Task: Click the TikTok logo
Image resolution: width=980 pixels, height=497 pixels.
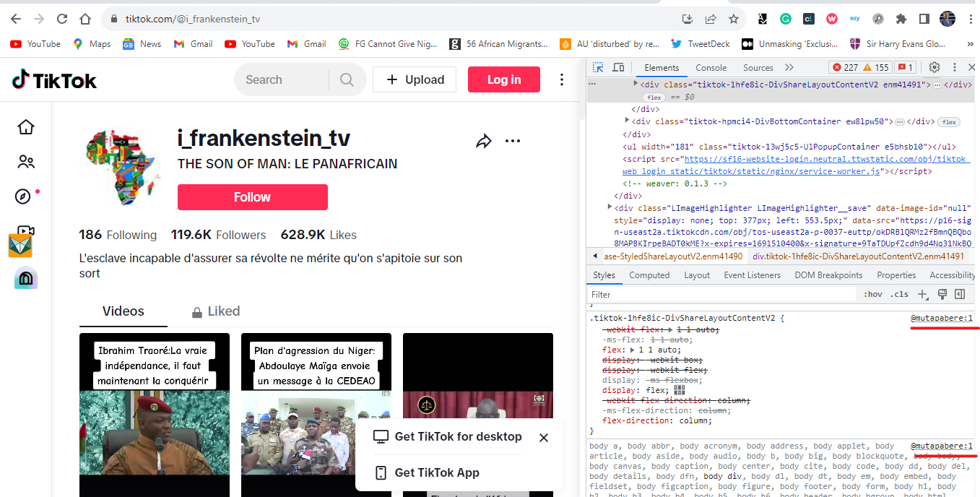Action: (54, 79)
